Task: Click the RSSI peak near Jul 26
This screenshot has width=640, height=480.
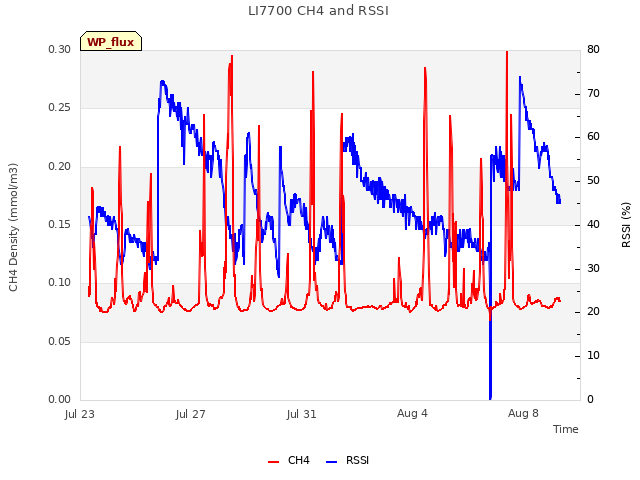Action: (x=162, y=82)
